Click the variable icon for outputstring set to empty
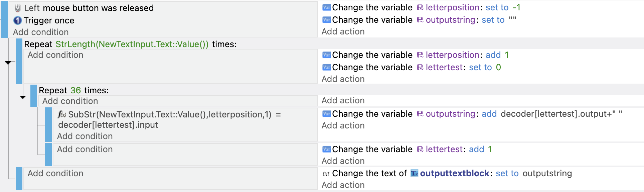 coord(326,20)
